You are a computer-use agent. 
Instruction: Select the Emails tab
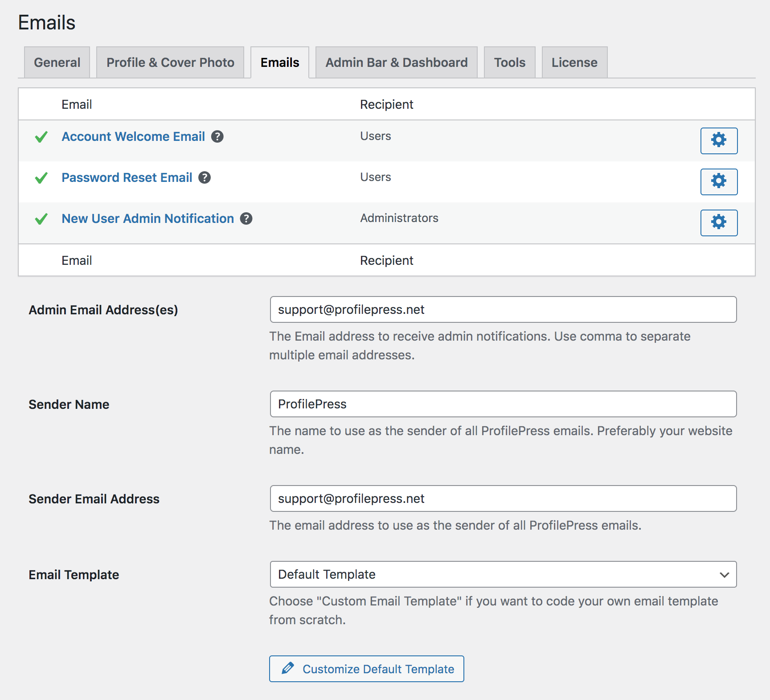[x=280, y=62]
